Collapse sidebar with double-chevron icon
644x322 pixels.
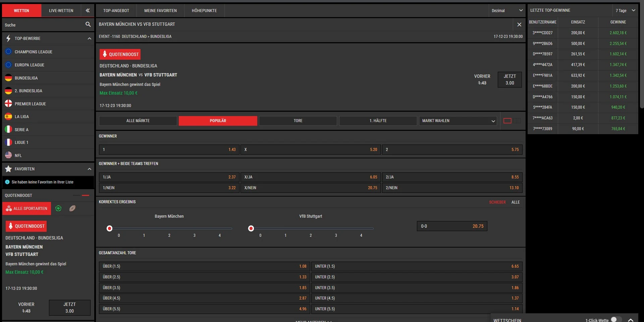pyautogui.click(x=88, y=10)
